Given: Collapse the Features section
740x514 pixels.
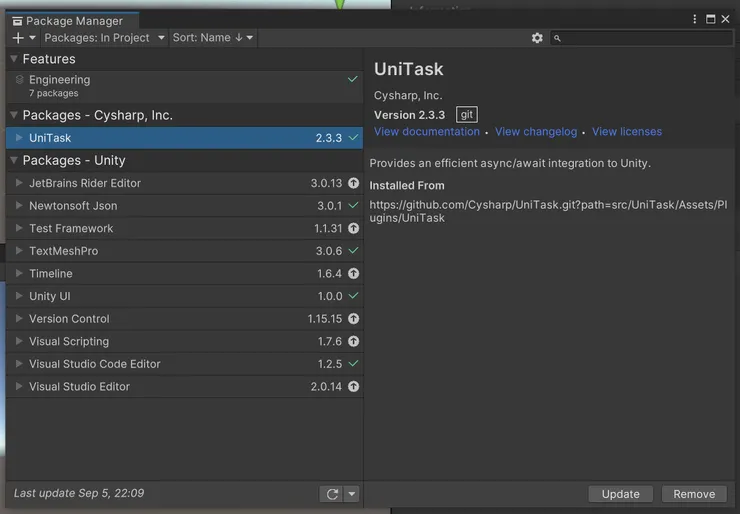Looking at the screenshot, I should click(14, 59).
